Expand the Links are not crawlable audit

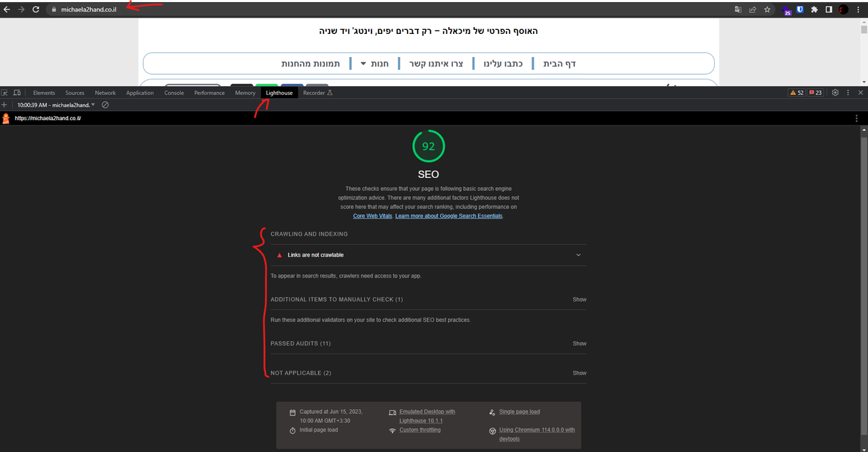click(x=429, y=255)
